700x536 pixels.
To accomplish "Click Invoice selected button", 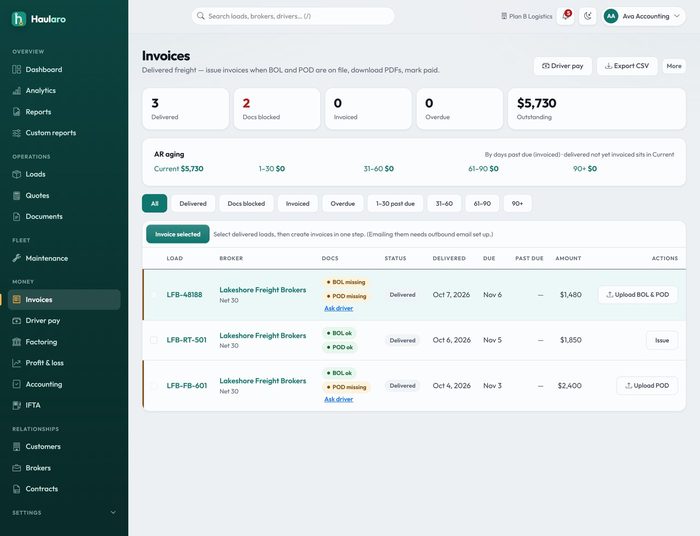I will 178,234.
